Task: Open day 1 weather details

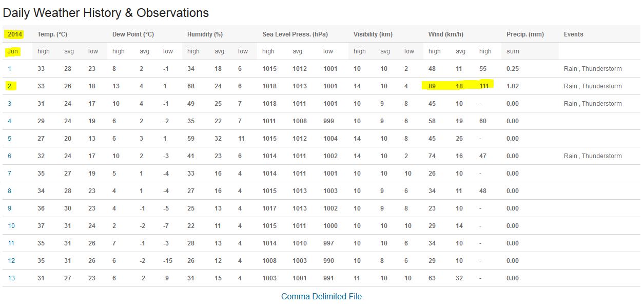Action: click(x=10, y=68)
